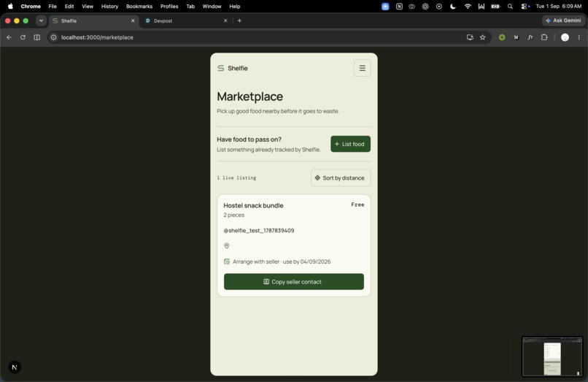Viewport: 588px width, 382px height.
Task: Click the fx extension icon
Action: 530,37
